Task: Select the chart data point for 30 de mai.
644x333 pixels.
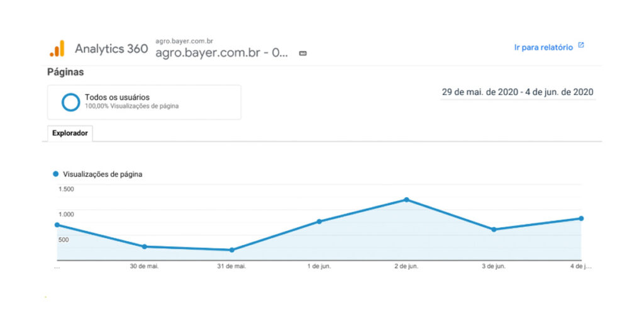Action: [145, 247]
